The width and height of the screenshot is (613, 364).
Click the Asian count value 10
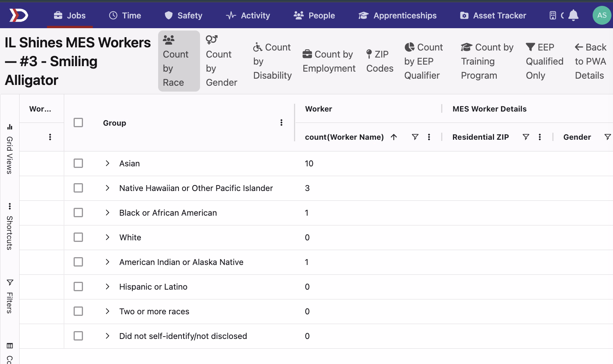(x=309, y=163)
